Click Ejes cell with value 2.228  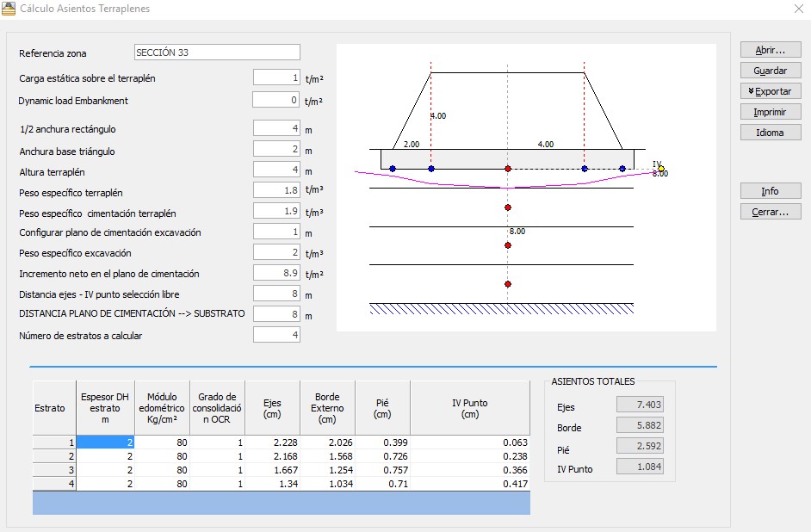pos(273,442)
